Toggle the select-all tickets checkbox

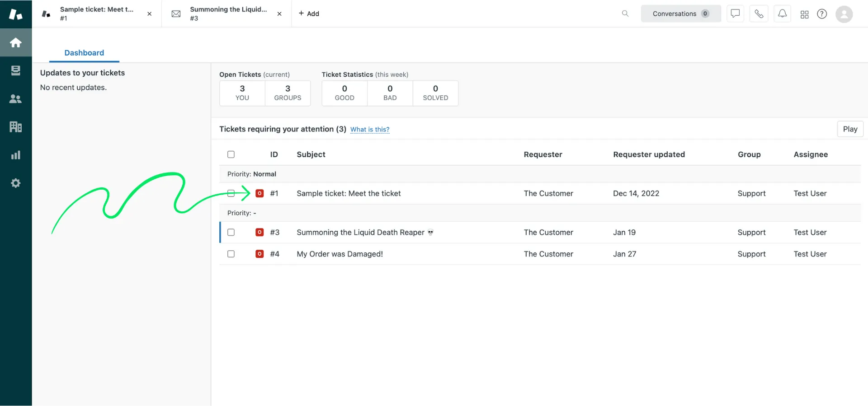pos(231,154)
